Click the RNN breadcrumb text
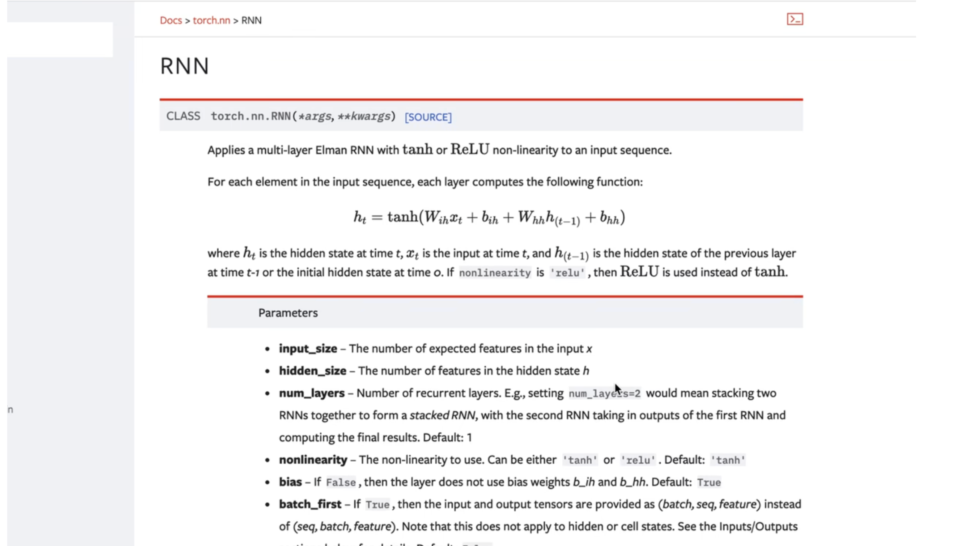Screen dimensions: 980x546 (251, 20)
